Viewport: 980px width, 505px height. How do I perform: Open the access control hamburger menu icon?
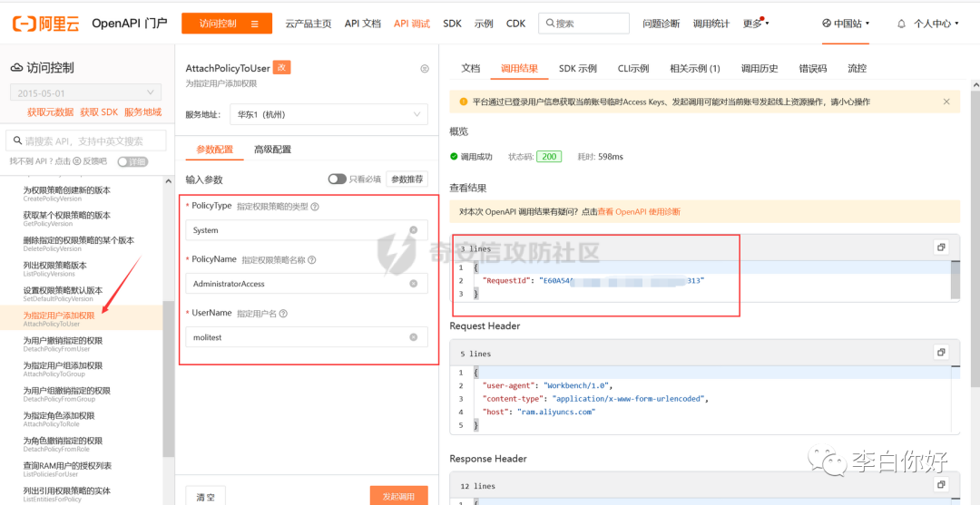[x=254, y=24]
